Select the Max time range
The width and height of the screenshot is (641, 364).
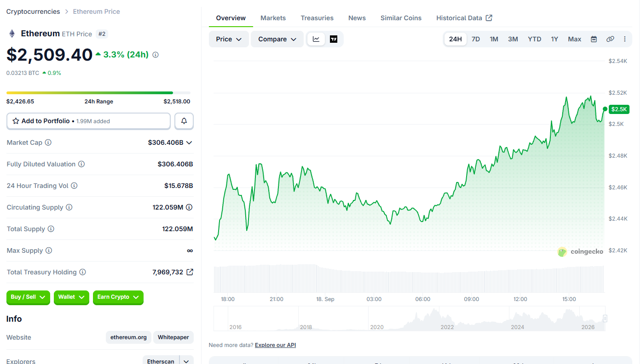click(575, 39)
